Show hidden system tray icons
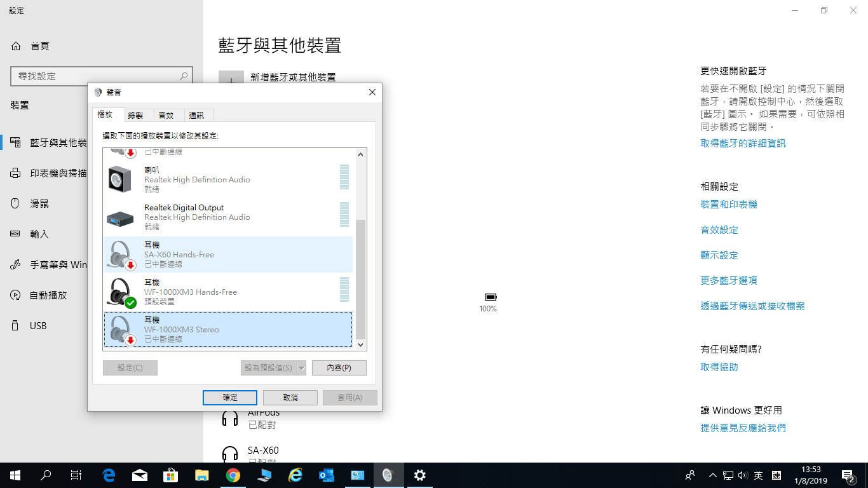 point(712,475)
